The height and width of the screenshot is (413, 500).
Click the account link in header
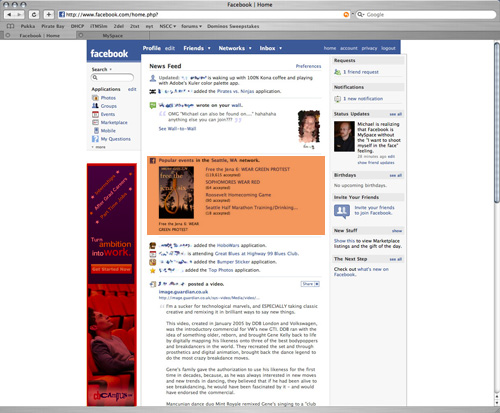coord(349,48)
